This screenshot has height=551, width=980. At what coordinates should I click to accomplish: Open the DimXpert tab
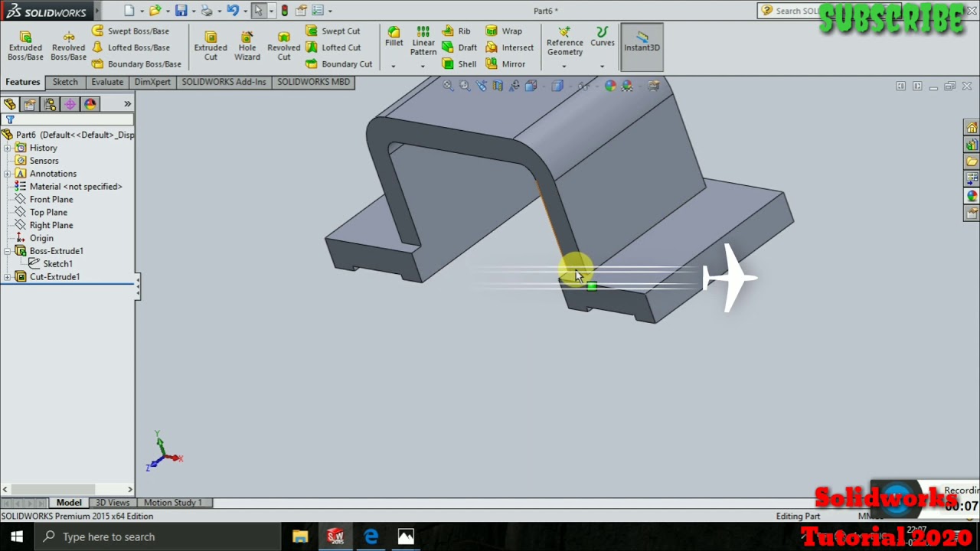click(x=152, y=82)
